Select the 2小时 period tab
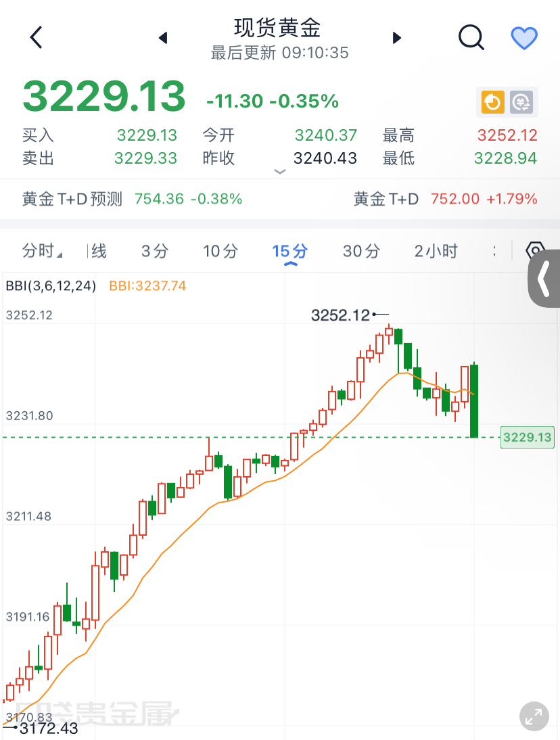Image resolution: width=560 pixels, height=740 pixels. click(x=436, y=250)
